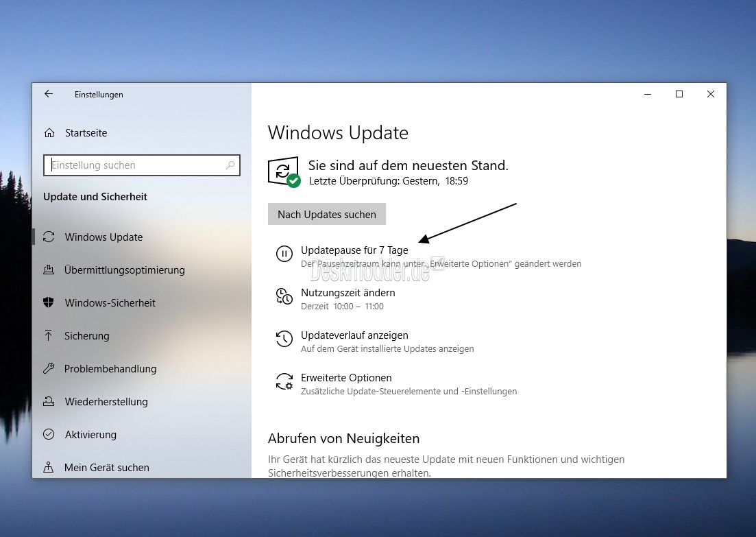Screen dimensions: 756x537
Task: Focus the Einstellung suchen search field
Action: (142, 165)
